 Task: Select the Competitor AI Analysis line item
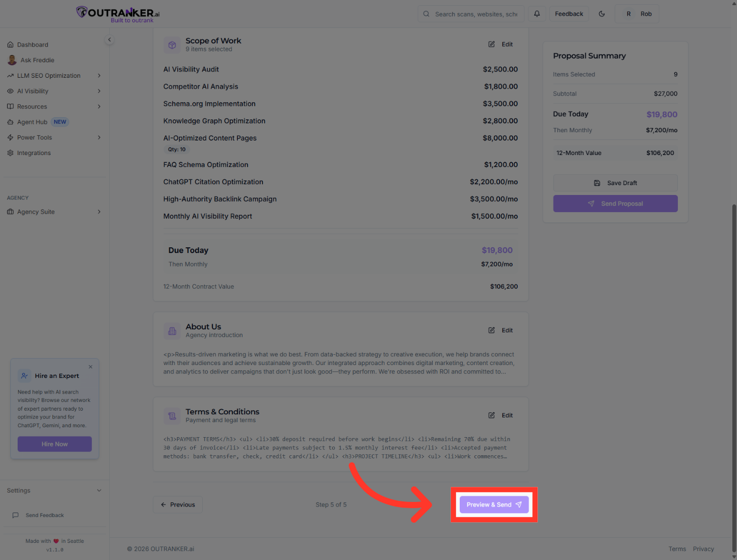point(341,87)
